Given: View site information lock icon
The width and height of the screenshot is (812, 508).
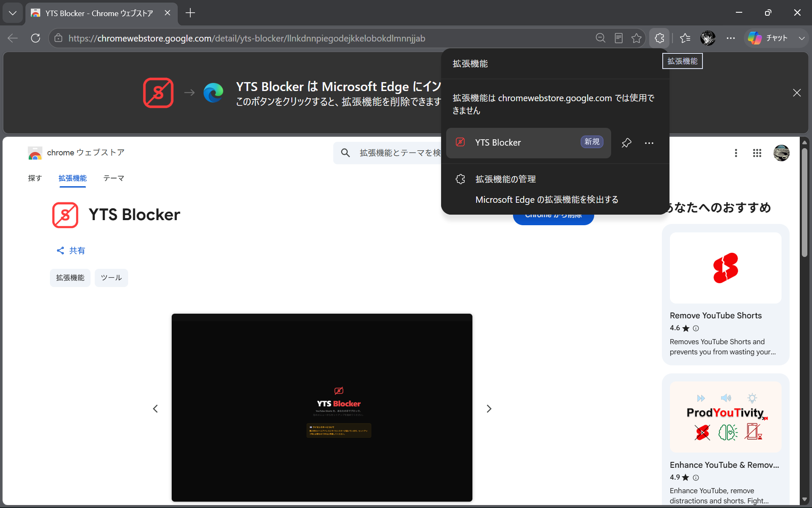Looking at the screenshot, I should coord(58,38).
